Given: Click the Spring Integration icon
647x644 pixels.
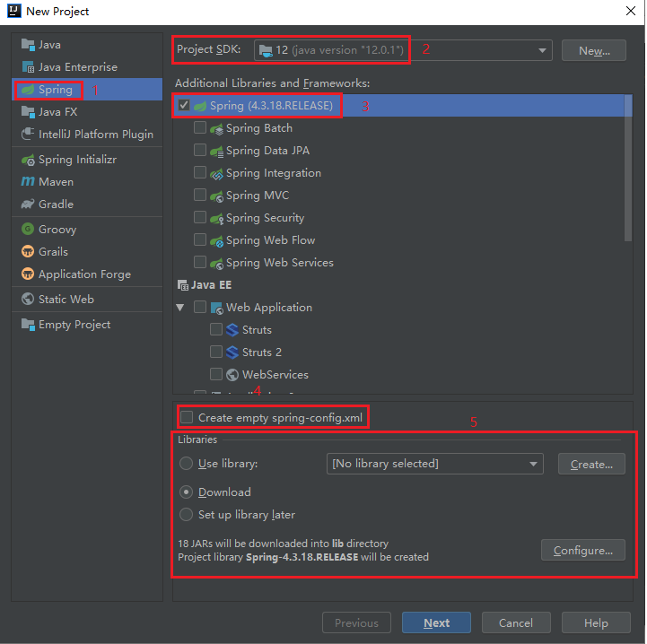Looking at the screenshot, I should [216, 174].
